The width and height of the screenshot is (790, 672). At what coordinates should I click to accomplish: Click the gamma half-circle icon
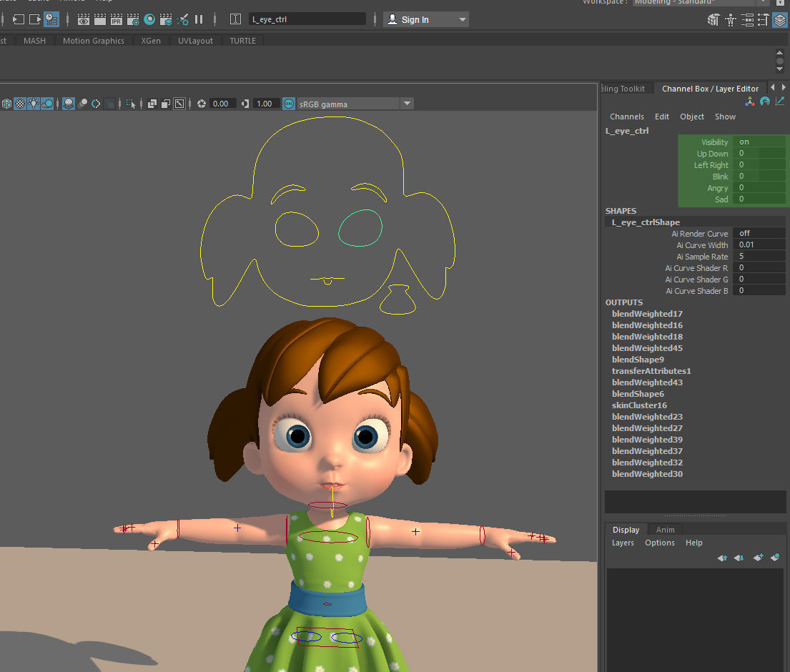pos(245,104)
